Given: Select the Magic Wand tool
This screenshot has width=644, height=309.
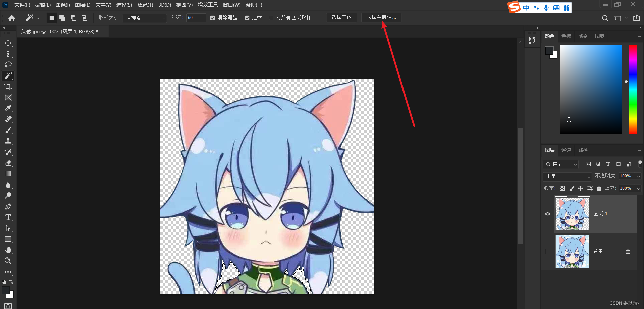Looking at the screenshot, I should point(8,76).
